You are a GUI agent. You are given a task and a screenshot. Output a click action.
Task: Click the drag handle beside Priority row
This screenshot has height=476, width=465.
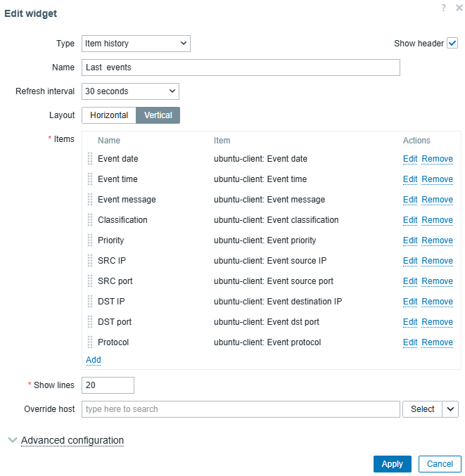90,240
